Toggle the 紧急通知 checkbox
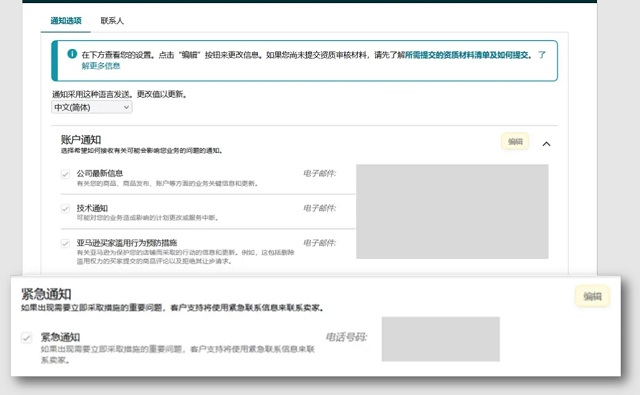The height and width of the screenshot is (395, 640). tap(27, 338)
